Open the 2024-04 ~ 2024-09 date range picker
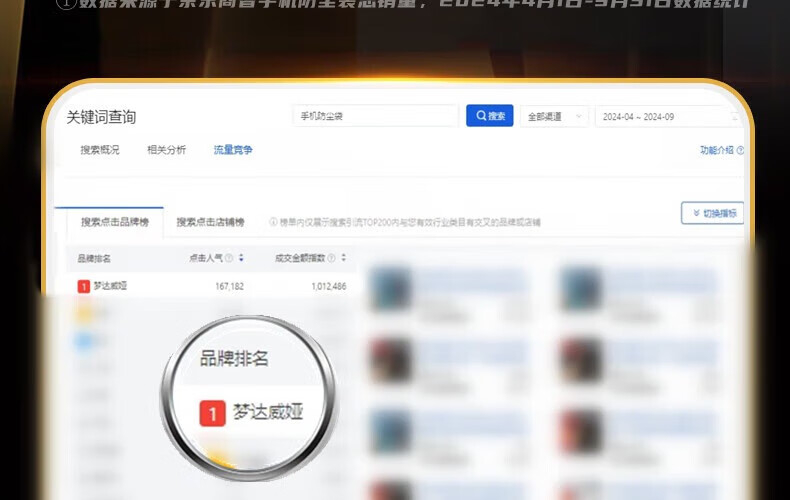 (x=668, y=116)
